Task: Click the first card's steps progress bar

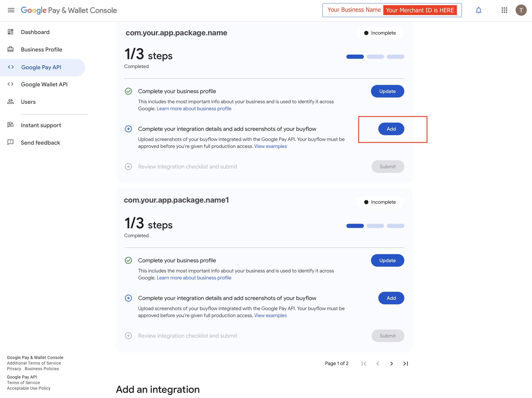Action: point(375,57)
